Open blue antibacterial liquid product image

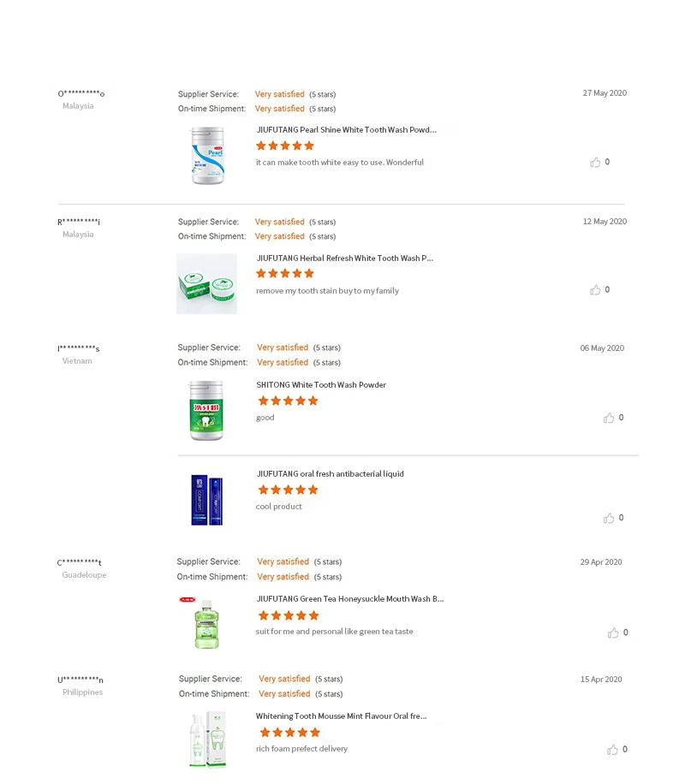pos(206,500)
